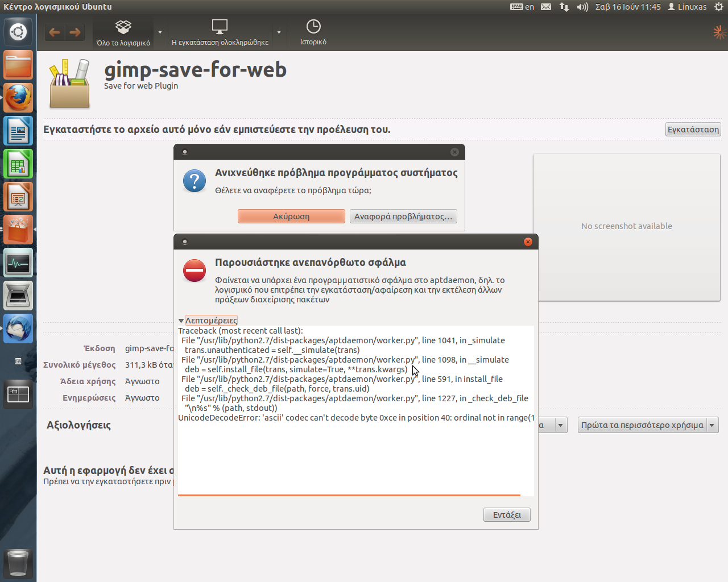Go forward with the right arrow button
Screen dimensions: 728x582
pos(75,32)
